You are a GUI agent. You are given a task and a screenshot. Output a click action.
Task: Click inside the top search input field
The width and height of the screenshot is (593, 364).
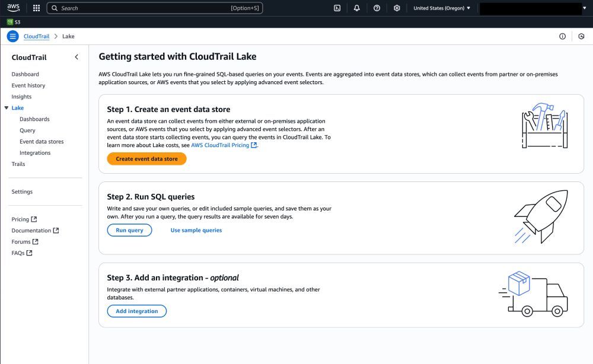coord(154,8)
